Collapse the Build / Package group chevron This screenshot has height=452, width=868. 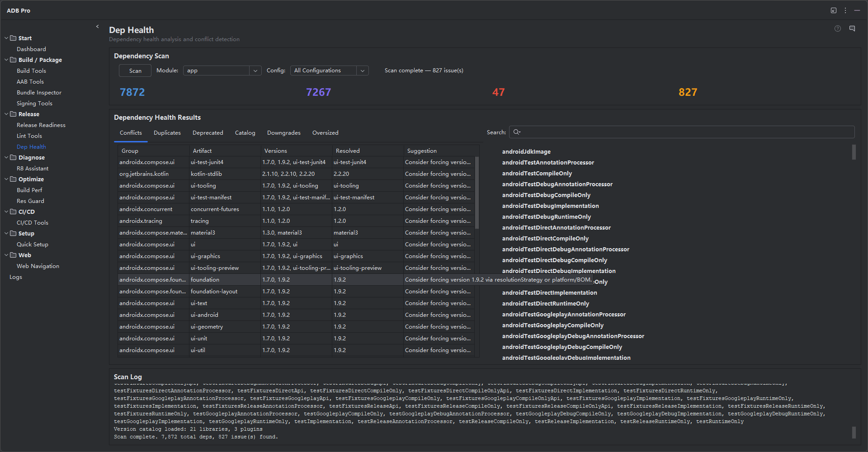click(x=6, y=60)
